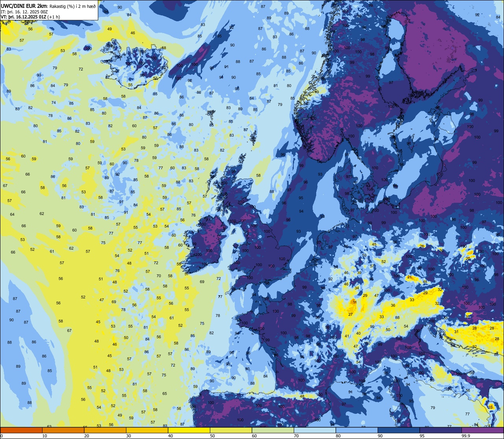Screen dimensions: 504x439
Task: Click the map value "36" in the yellow band
Action: (393, 306)
